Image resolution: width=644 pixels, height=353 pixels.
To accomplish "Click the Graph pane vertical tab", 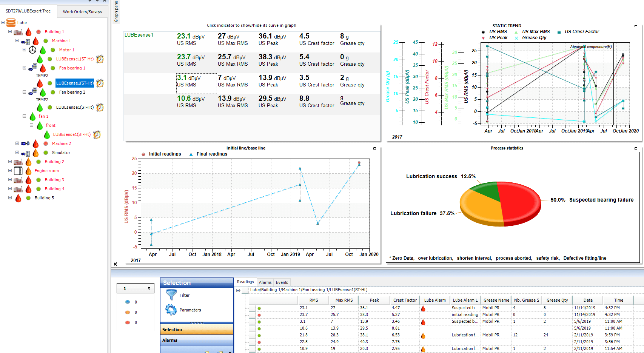I will coord(116,11).
